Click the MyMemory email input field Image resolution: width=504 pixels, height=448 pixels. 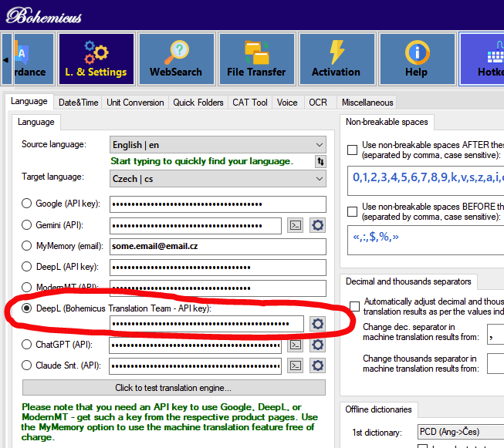[218, 246]
